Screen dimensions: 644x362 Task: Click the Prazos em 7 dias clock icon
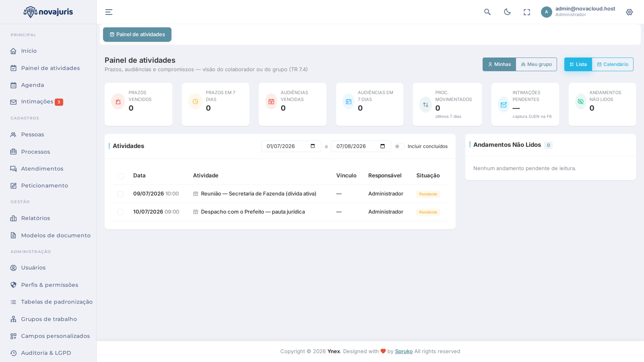(195, 102)
